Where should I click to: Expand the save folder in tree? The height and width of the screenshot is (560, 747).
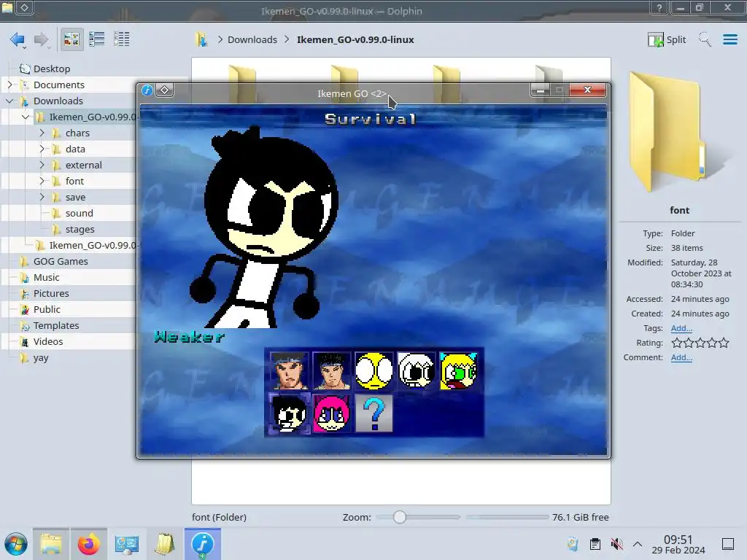point(42,197)
